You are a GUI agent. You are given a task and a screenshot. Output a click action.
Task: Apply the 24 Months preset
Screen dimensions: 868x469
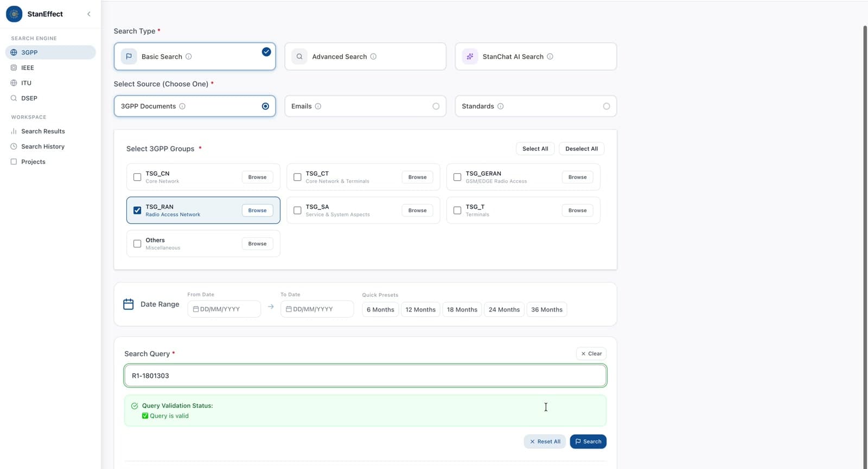pyautogui.click(x=504, y=309)
